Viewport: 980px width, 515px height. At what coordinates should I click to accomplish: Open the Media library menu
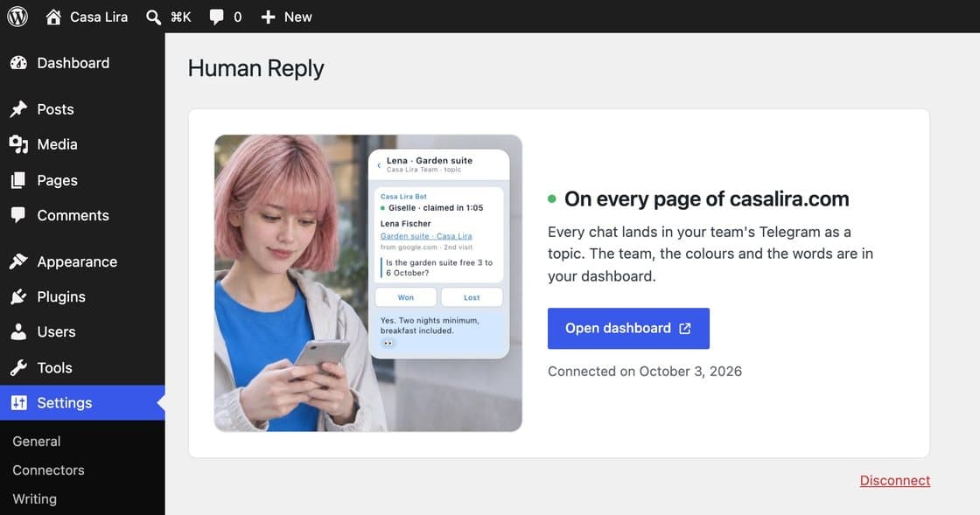click(82, 144)
